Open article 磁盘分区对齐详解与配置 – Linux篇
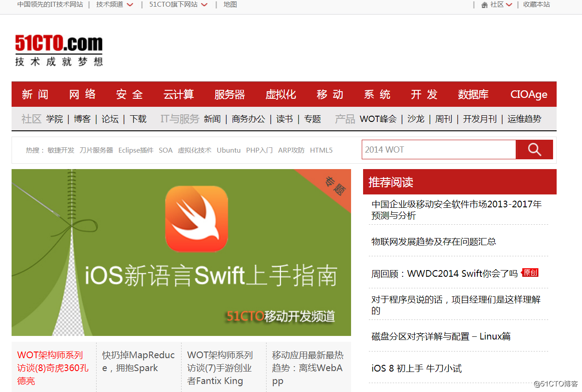582x392 pixels. click(x=441, y=336)
